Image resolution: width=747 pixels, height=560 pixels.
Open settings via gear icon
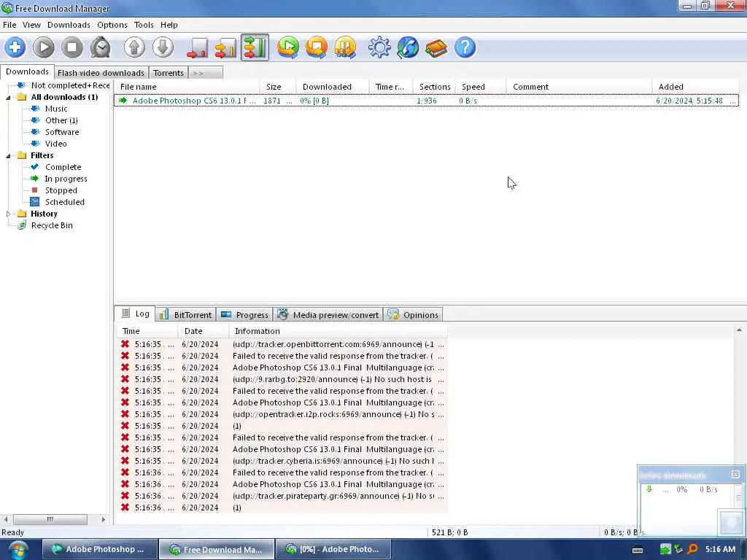pos(379,47)
